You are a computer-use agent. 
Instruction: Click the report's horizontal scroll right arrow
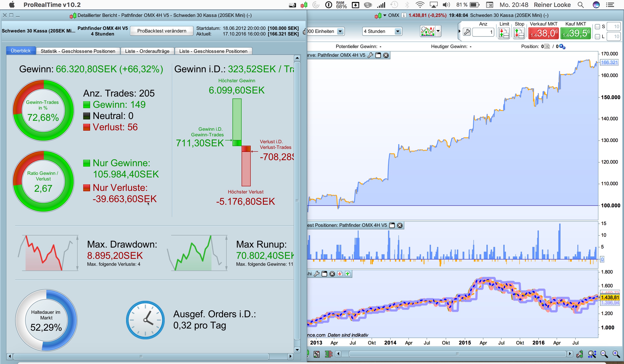pos(291,356)
